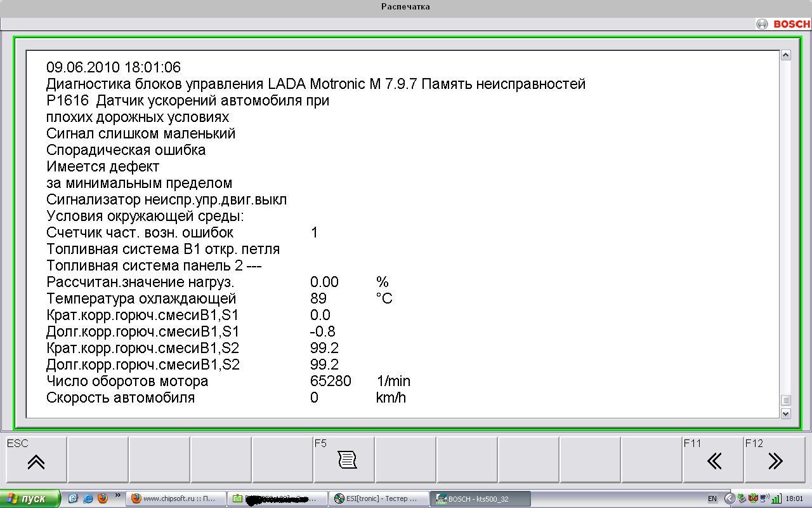Switch to ESI[tronic] Tester taskbar window

pyautogui.click(x=379, y=498)
